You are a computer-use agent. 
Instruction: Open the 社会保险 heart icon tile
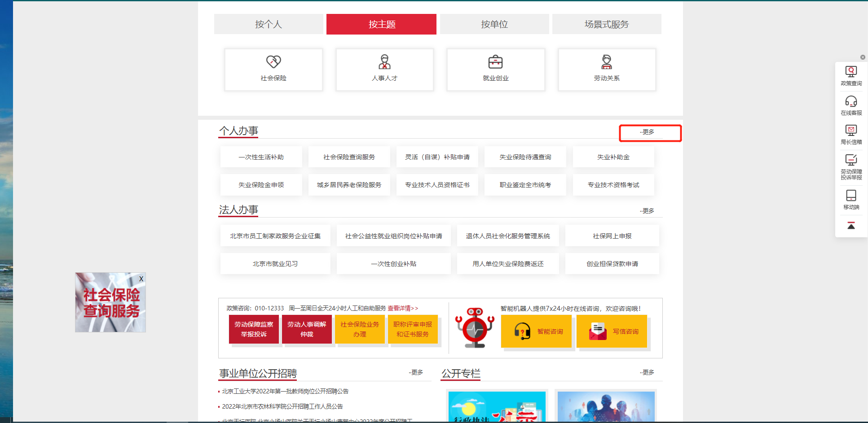(x=273, y=69)
